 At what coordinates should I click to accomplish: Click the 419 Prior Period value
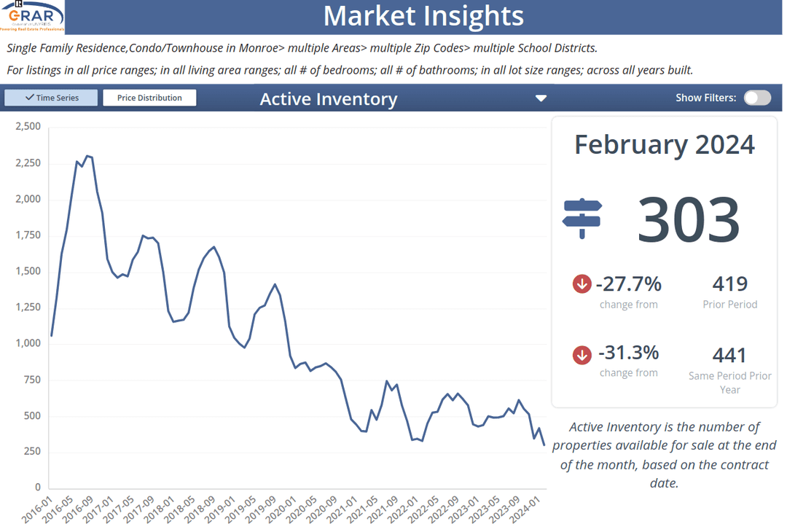click(729, 283)
